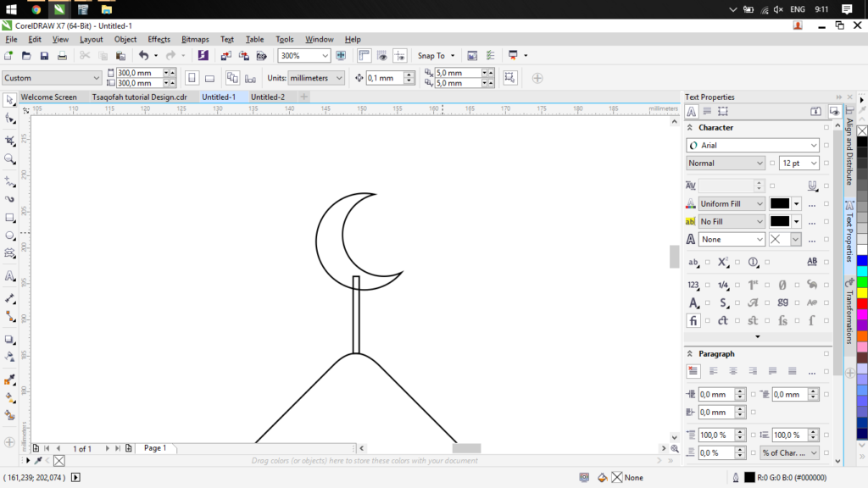
Task: Switch to the Untitled-2 document tab
Action: pyautogui.click(x=268, y=97)
